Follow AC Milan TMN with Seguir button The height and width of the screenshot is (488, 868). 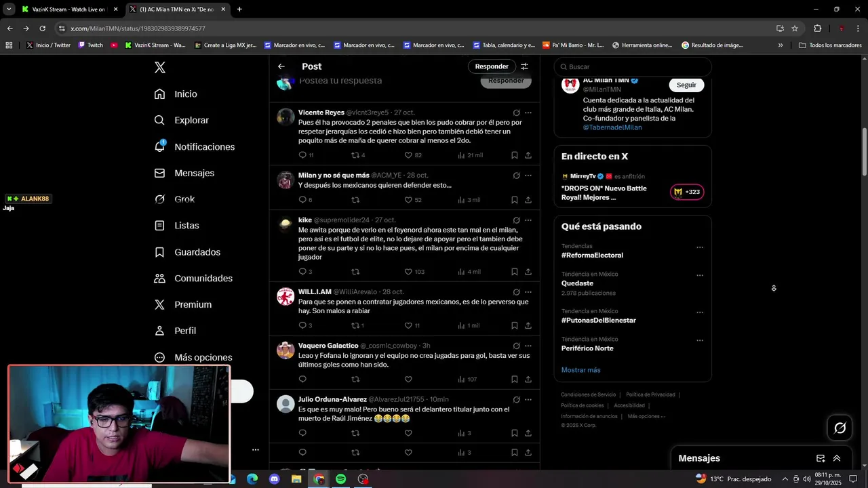[686, 85]
